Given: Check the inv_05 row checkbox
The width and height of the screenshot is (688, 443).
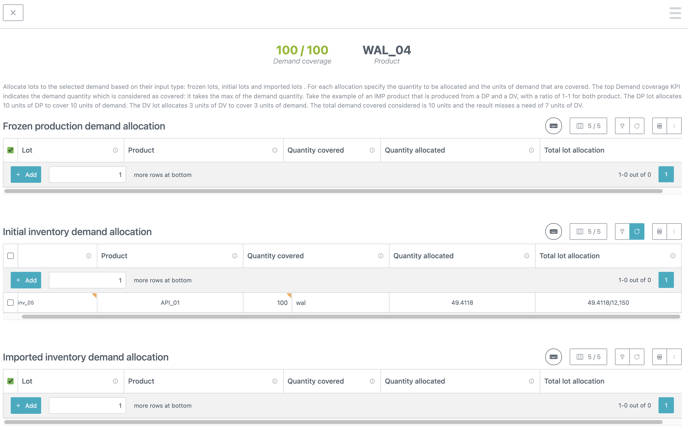Looking at the screenshot, I should click(x=11, y=302).
